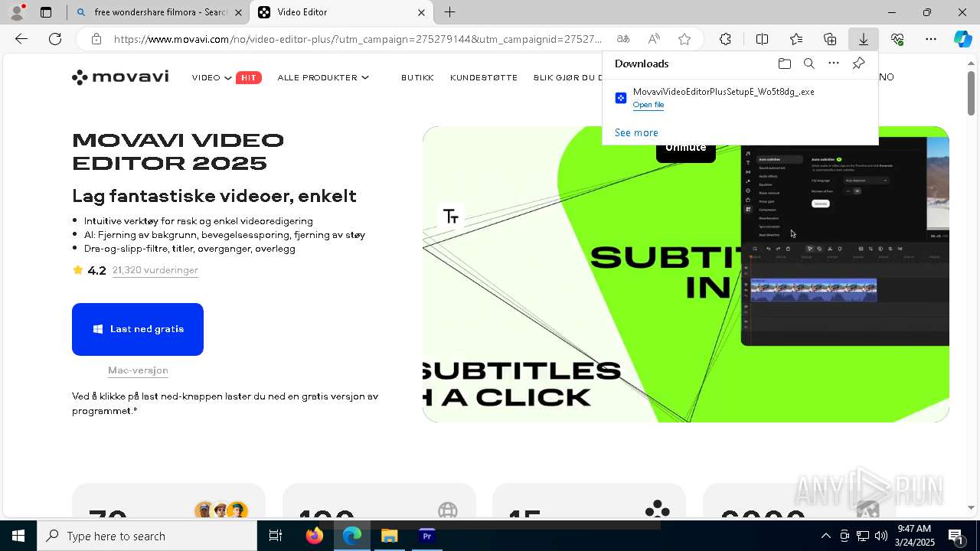This screenshot has width=980, height=551.
Task: Open Edge profile icon
Action: 16,12
